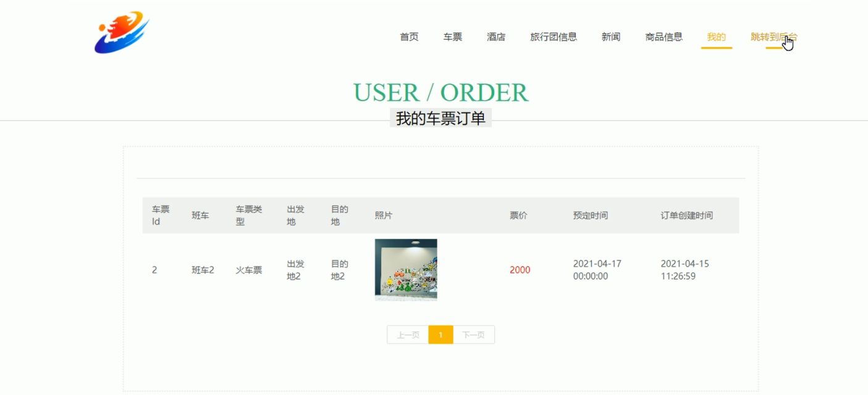Click the 预定时间 column header
The width and height of the screenshot is (868, 395).
coord(591,215)
